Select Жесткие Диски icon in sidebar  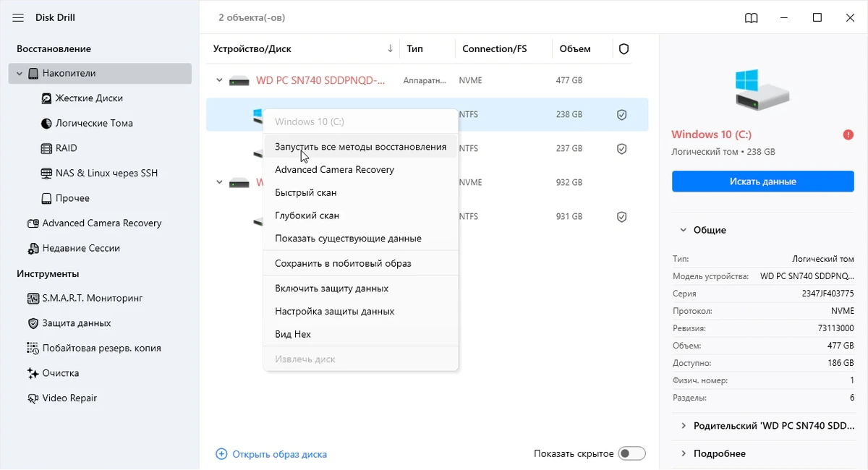tap(47, 98)
